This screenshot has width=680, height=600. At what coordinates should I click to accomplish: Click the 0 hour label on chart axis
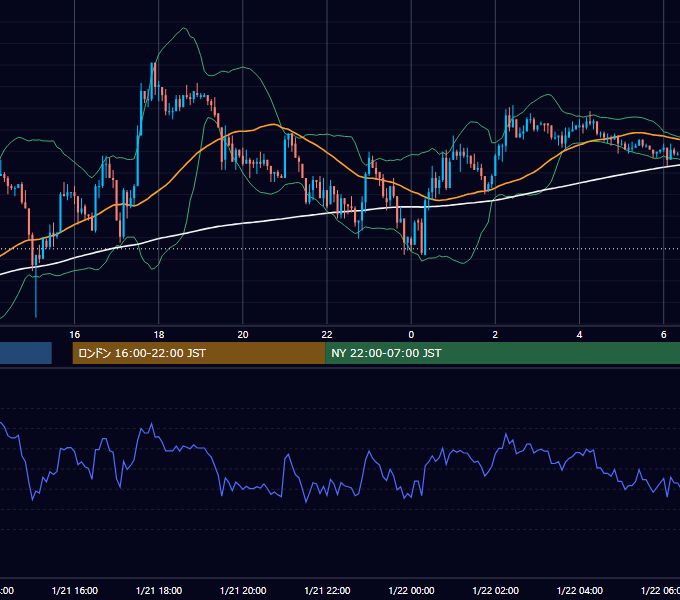click(411, 334)
